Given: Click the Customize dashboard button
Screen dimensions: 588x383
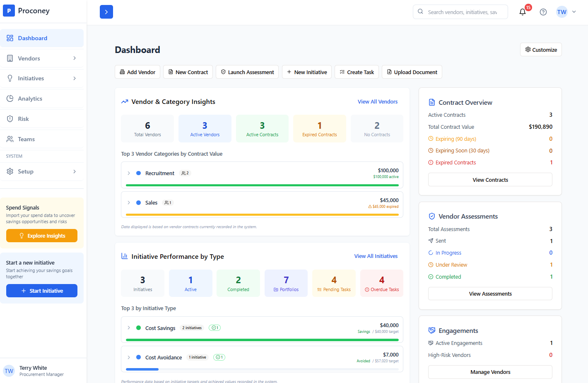Looking at the screenshot, I should pyautogui.click(x=541, y=50).
